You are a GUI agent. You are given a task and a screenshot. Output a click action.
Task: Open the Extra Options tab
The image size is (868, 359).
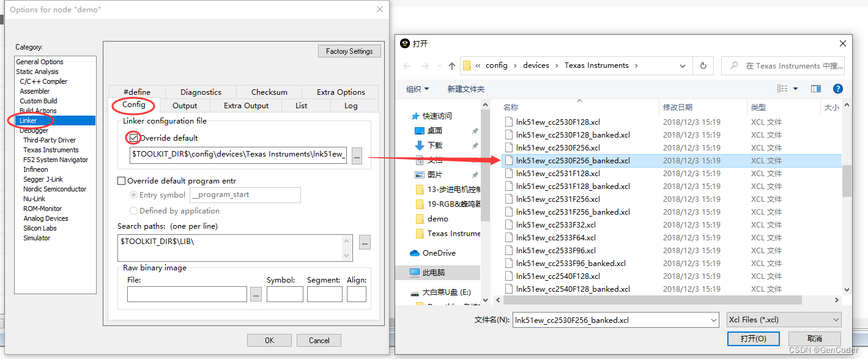click(x=341, y=92)
